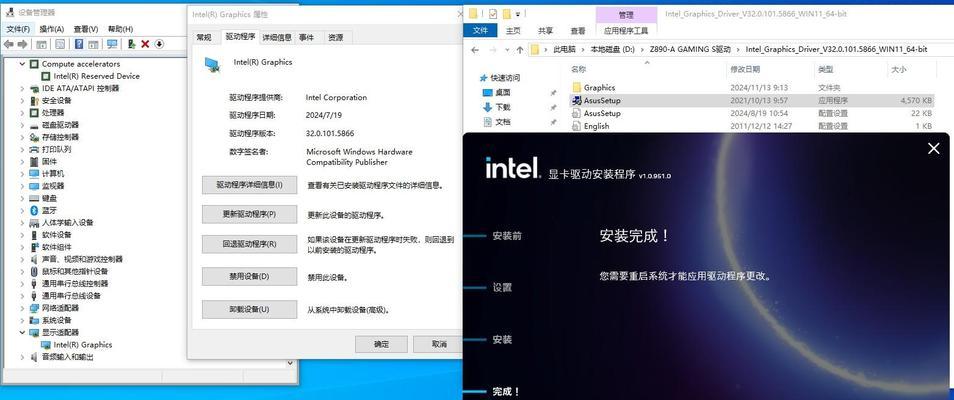The height and width of the screenshot is (400, 954).
Task: Close the Intel graphics installer window
Action: (x=933, y=149)
